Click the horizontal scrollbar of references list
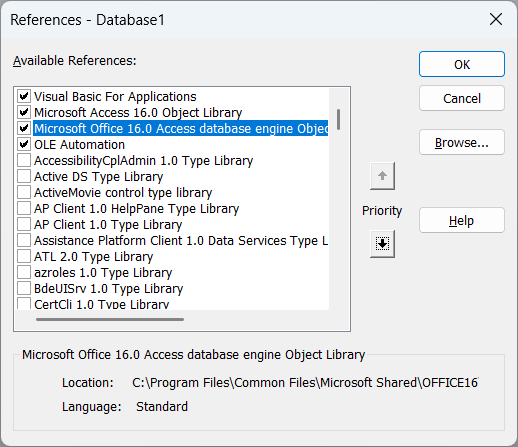The image size is (518, 447). pyautogui.click(x=110, y=319)
